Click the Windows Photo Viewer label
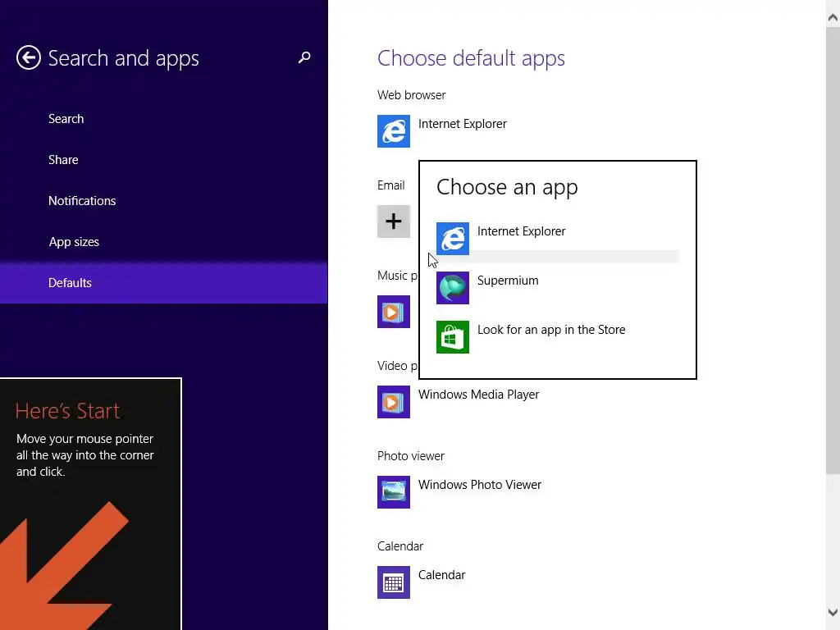This screenshot has height=630, width=840. click(x=479, y=485)
